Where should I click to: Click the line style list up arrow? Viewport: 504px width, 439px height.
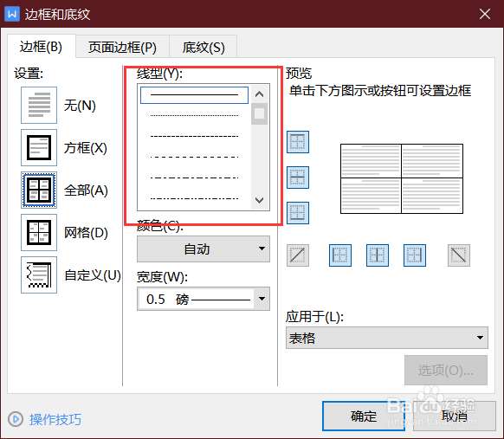point(260,94)
